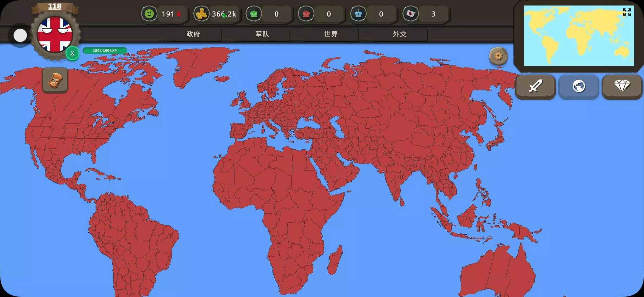Screen dimensions: 644x297
Task: Click the gear settings icon
Action: [498, 56]
